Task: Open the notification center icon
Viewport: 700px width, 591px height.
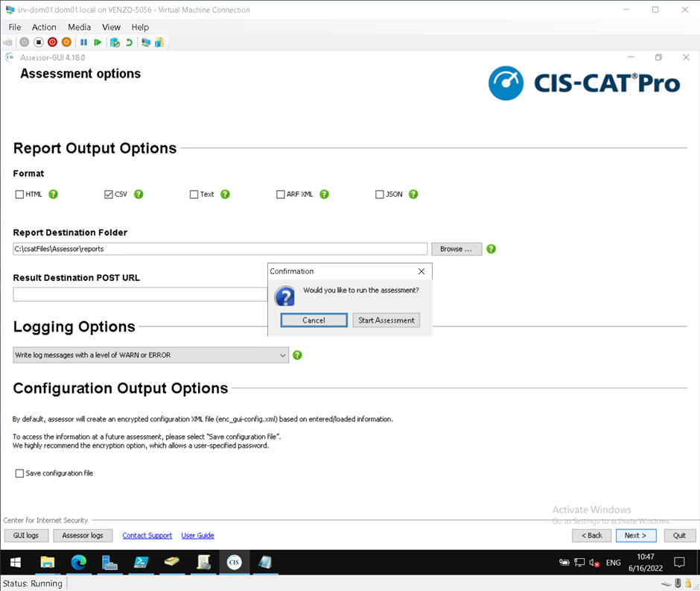Action: pyautogui.click(x=679, y=563)
